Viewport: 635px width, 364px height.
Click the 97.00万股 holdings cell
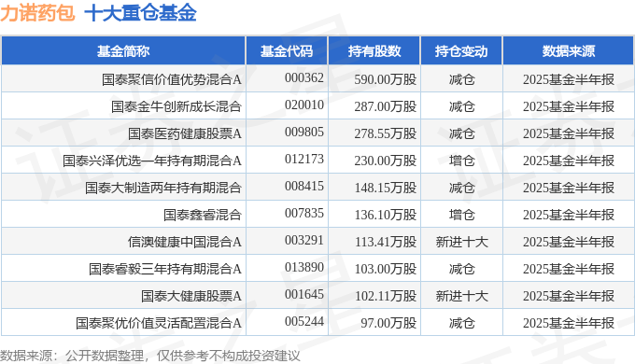388,323
